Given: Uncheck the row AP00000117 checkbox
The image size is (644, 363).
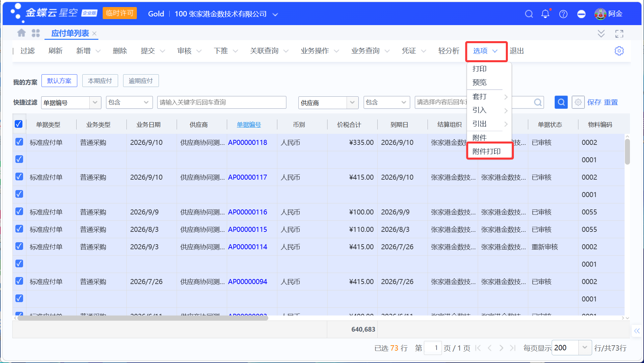Looking at the screenshot, I should click(19, 177).
